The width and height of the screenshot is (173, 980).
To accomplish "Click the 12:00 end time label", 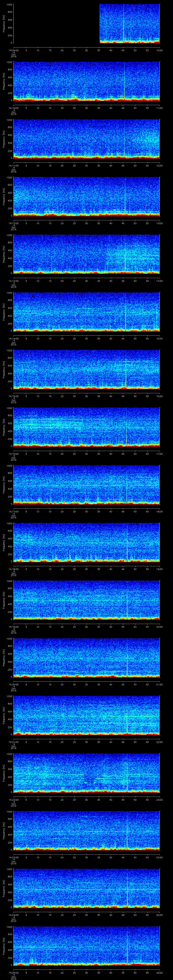I will pos(159,166).
